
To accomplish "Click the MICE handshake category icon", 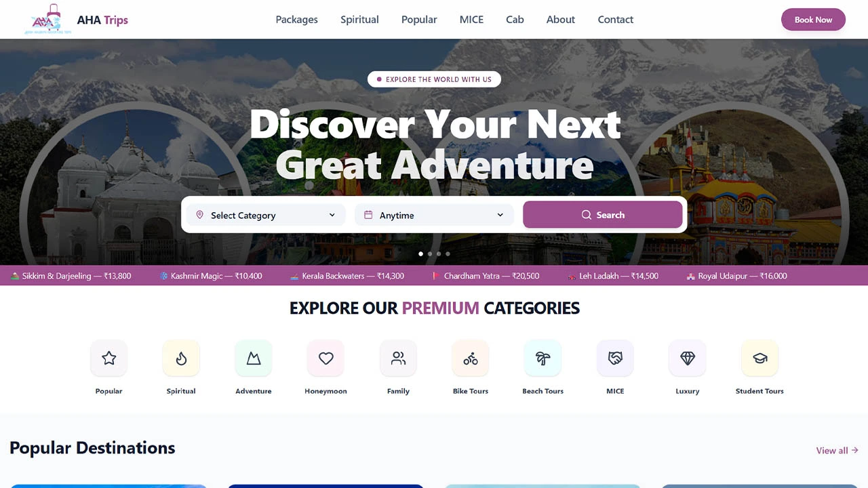I will click(x=615, y=358).
